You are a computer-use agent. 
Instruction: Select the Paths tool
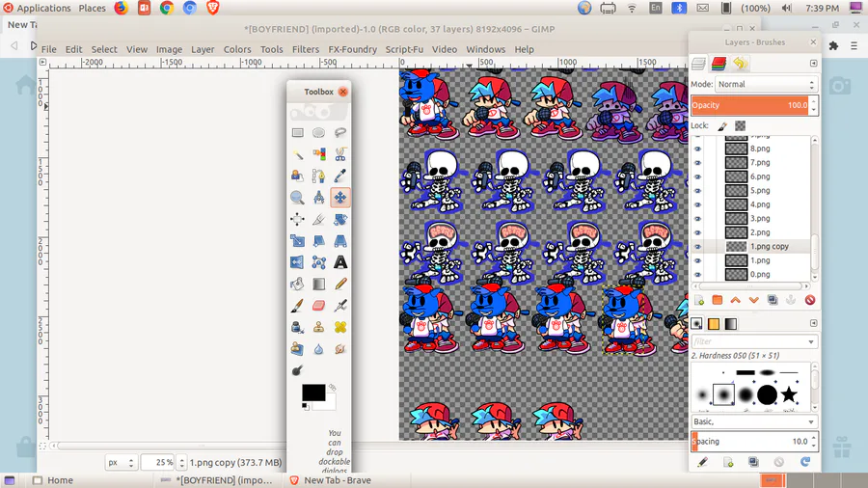(318, 176)
